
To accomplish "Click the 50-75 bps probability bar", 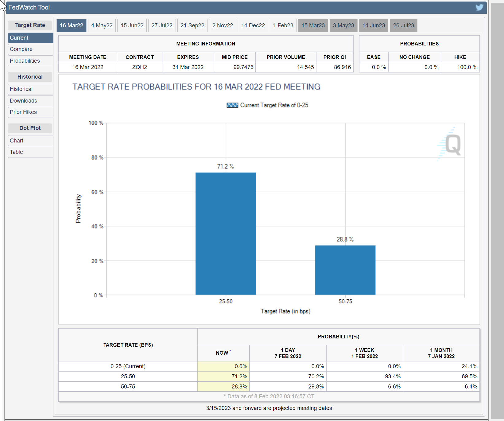I will click(x=345, y=270).
